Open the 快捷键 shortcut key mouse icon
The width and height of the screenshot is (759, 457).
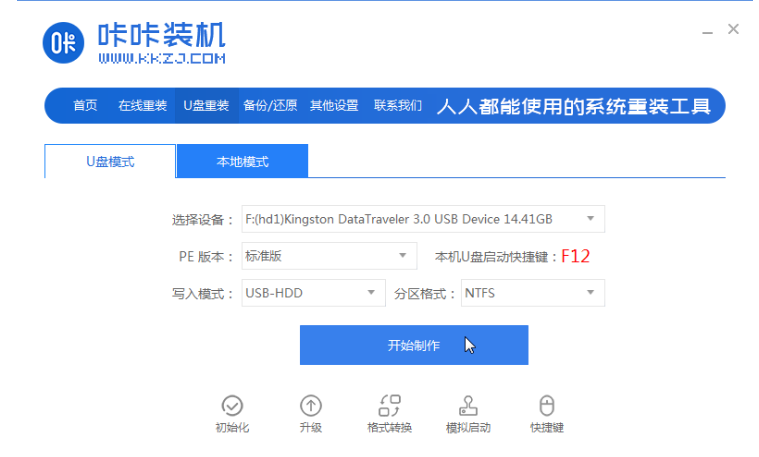tap(547, 405)
